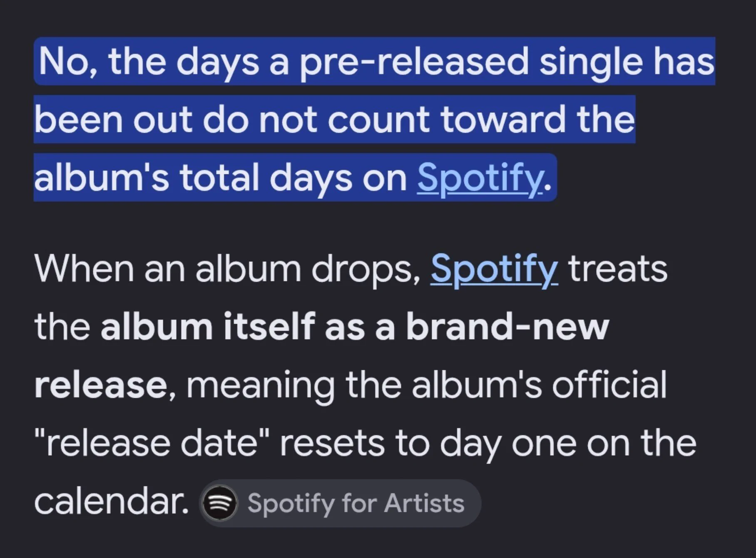756x558 pixels.
Task: Click the highlighted phrase 'pre-released single has'
Action: point(507,62)
